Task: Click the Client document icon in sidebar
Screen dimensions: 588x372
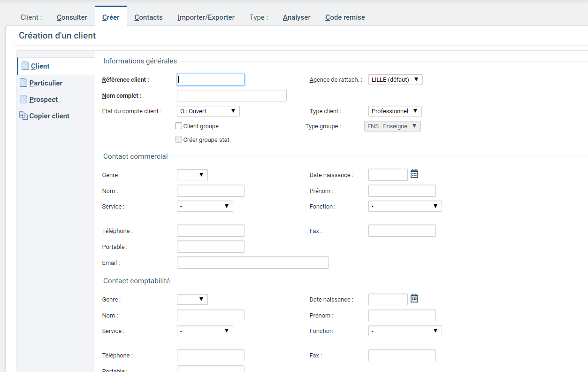Action: coord(25,66)
